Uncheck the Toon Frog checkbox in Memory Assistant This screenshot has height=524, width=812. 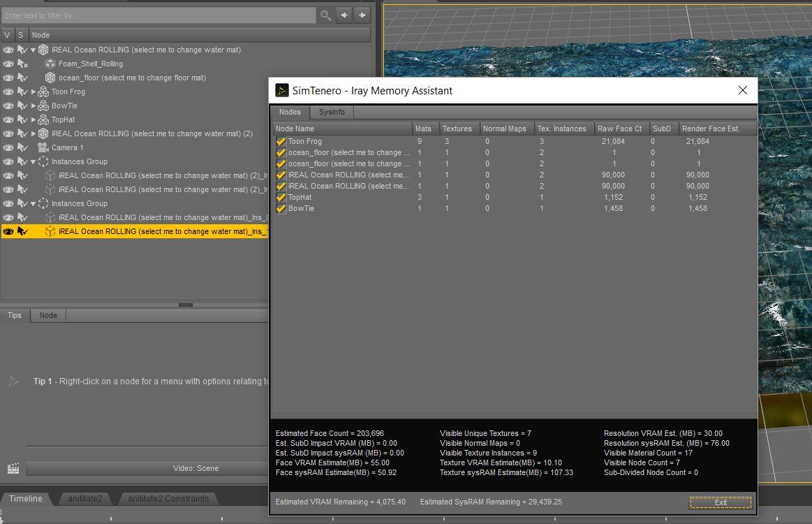click(x=281, y=142)
